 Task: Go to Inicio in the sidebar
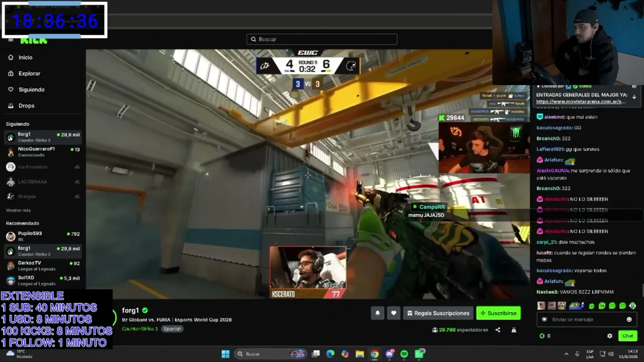25,57
